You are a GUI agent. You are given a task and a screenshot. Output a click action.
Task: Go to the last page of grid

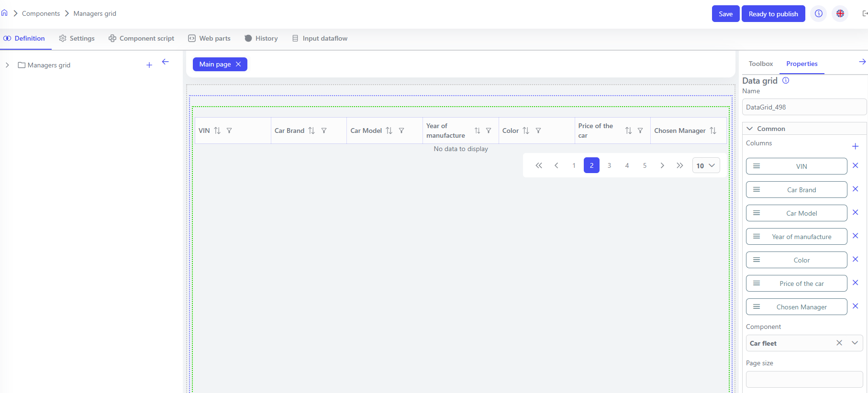tap(679, 165)
